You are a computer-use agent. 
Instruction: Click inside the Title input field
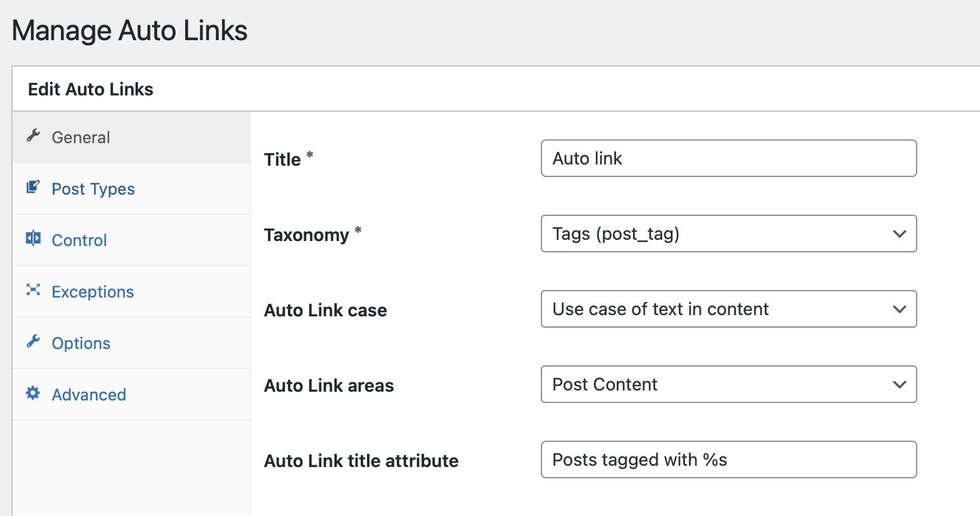(728, 158)
